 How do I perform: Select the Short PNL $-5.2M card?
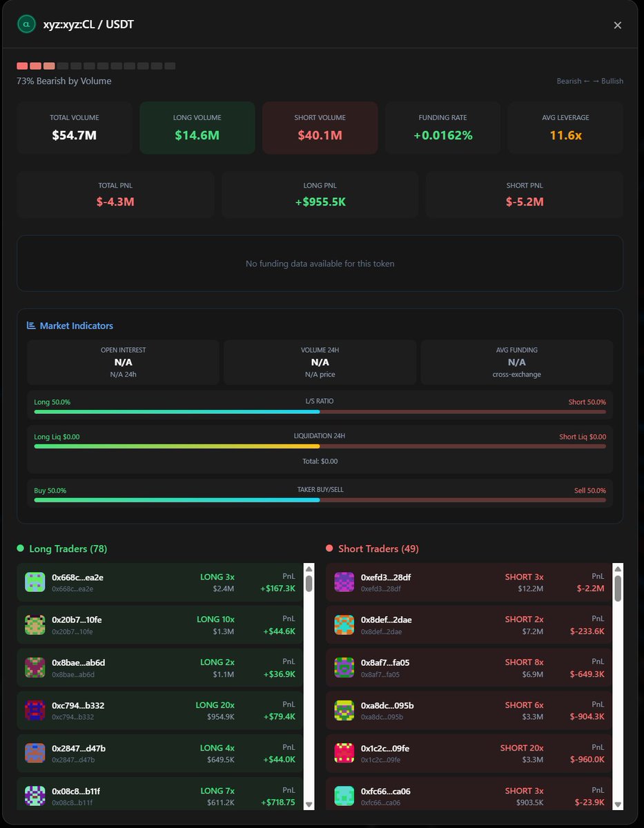tap(525, 195)
